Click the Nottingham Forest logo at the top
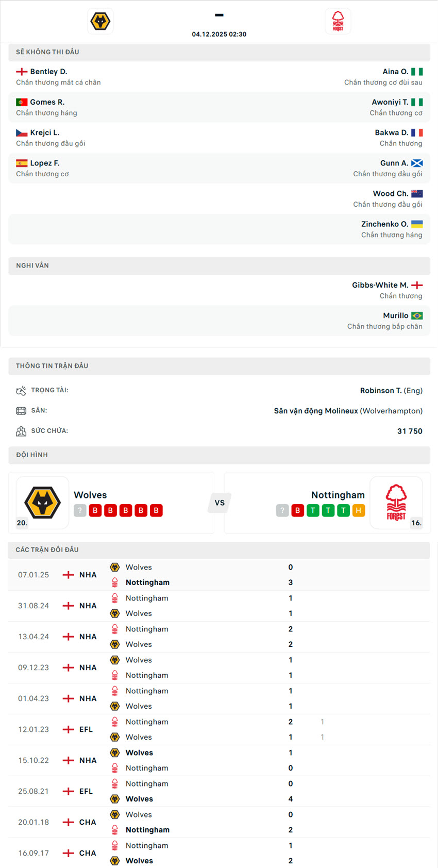The height and width of the screenshot is (868, 438). [338, 21]
